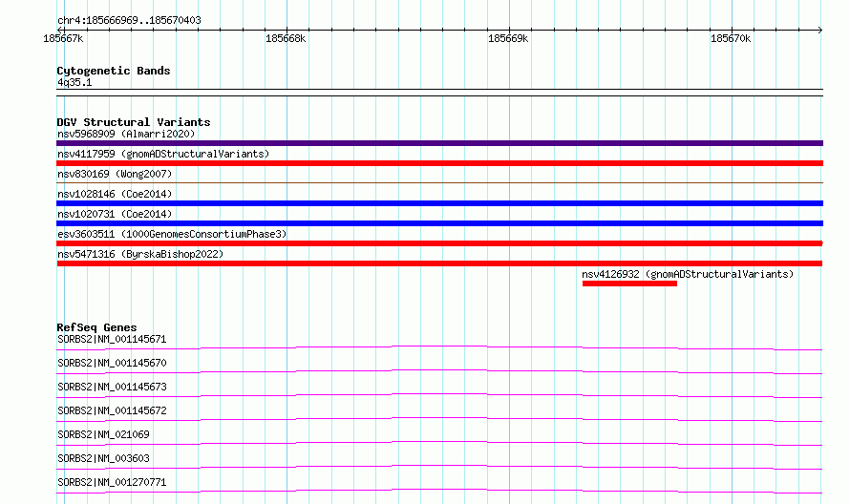Open transcript SORBS2|NM_001145670
This screenshot has height=504, width=850.
[112, 363]
